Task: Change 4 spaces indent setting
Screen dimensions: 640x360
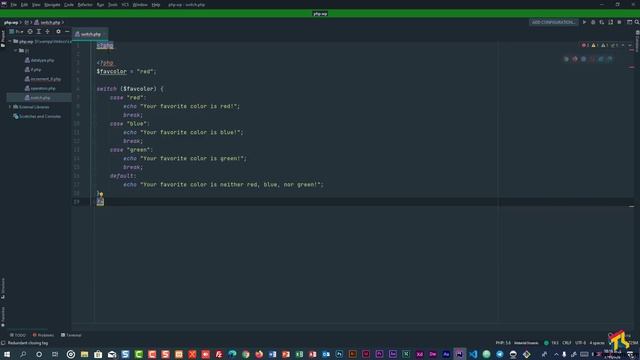Action: pos(596,343)
